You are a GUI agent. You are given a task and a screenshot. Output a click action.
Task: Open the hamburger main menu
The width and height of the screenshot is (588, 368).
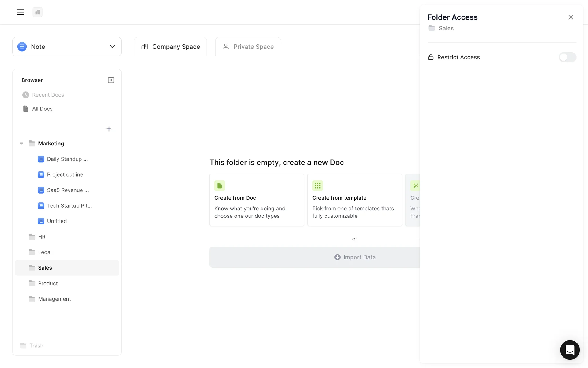[20, 12]
